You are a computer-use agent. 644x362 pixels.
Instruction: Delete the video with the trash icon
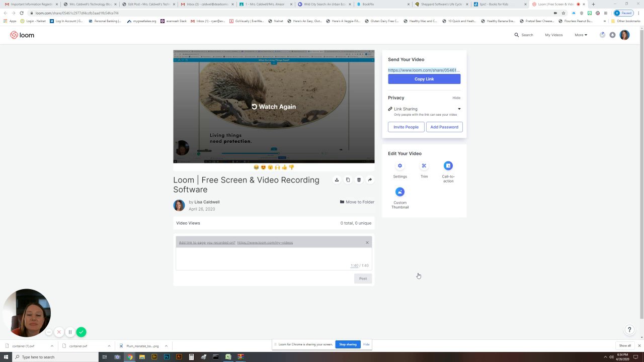(x=359, y=179)
